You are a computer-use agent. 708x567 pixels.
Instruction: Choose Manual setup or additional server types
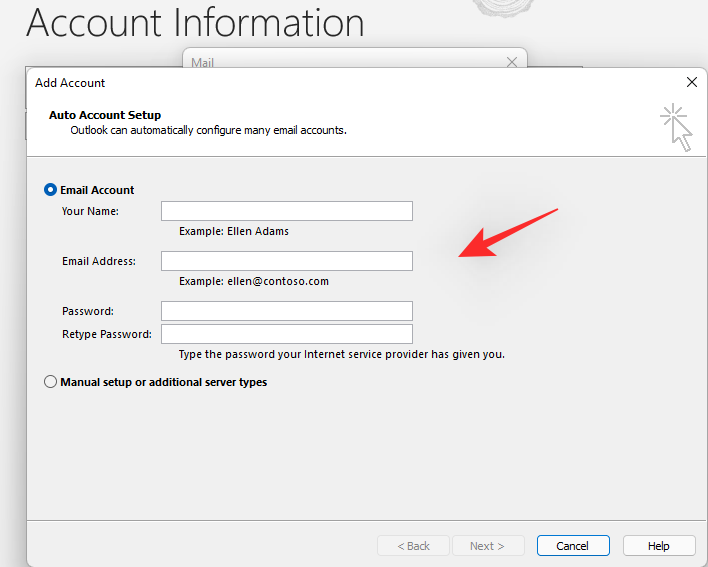point(51,382)
